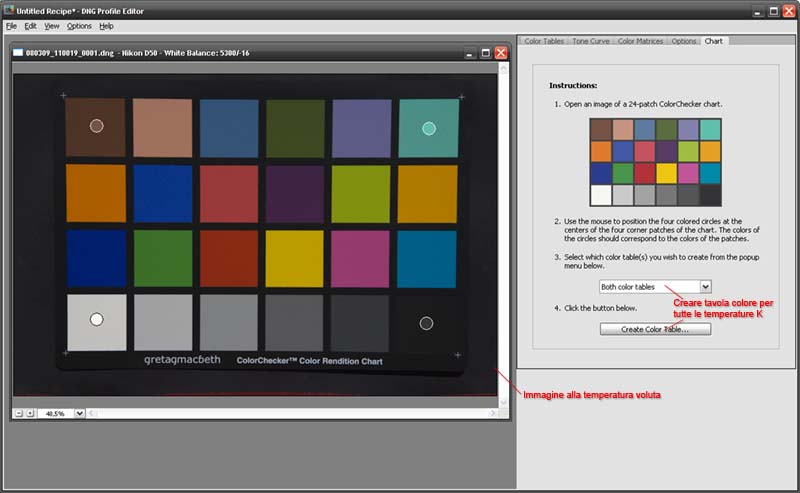The width and height of the screenshot is (800, 493).
Task: Click the image vertical scrollbar track
Action: pos(504,235)
